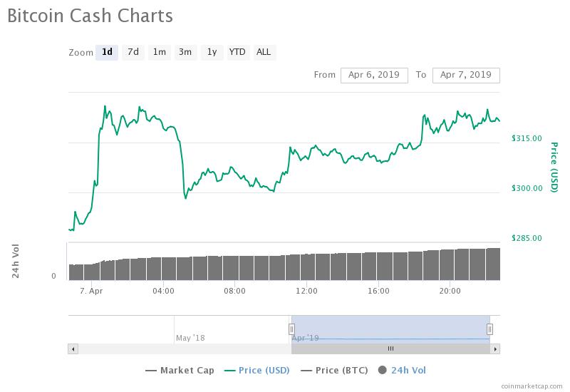Viewport: 570px width, 392px height.
Task: Switch to YTD zoom range
Action: (237, 52)
